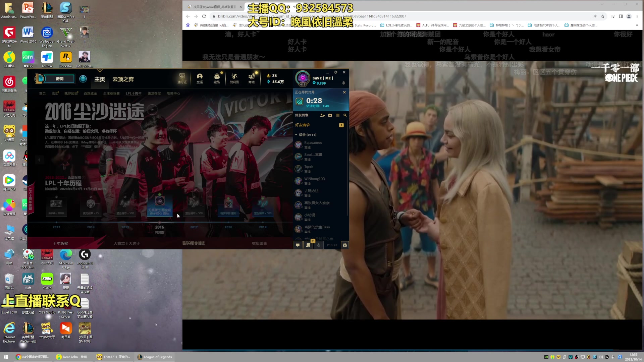Open the LPL十周年 sub-tab
This screenshot has height=362, width=644.
[133, 94]
